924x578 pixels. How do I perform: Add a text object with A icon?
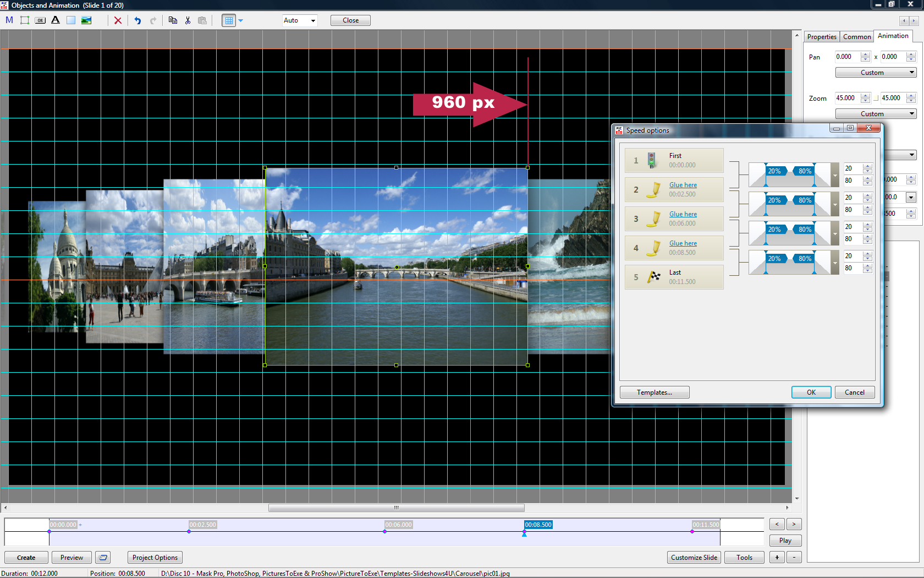(56, 20)
